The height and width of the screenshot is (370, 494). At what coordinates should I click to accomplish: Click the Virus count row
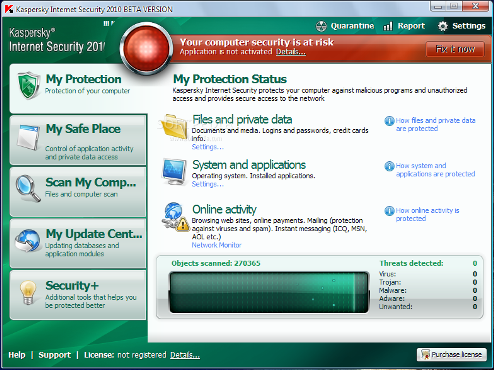click(x=428, y=274)
